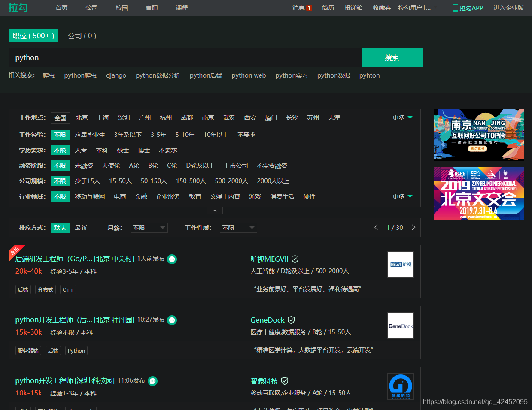The height and width of the screenshot is (410, 532).
Task: Select 移动互联网 industry filter
Action: click(90, 196)
